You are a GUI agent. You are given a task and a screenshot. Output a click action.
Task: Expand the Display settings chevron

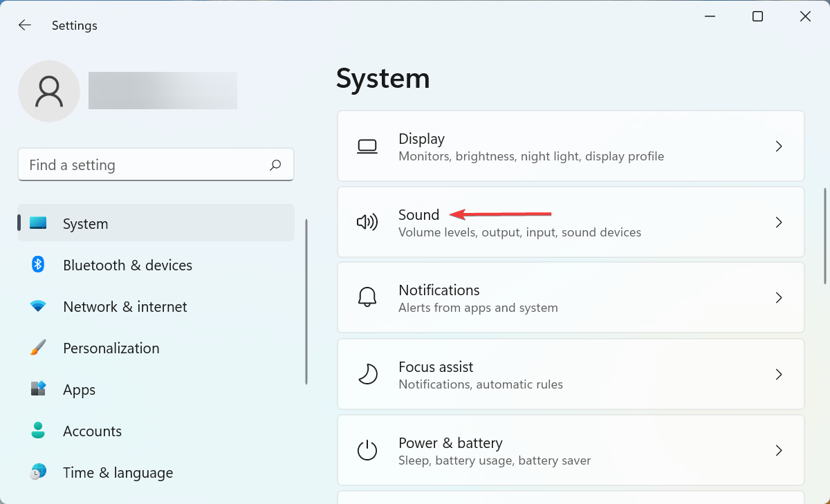779,147
